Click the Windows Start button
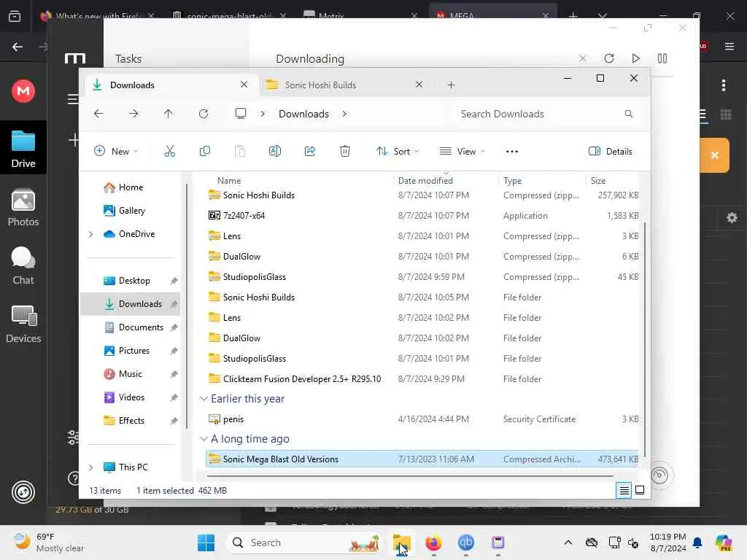Screen dimensions: 747x560 click(x=206, y=542)
